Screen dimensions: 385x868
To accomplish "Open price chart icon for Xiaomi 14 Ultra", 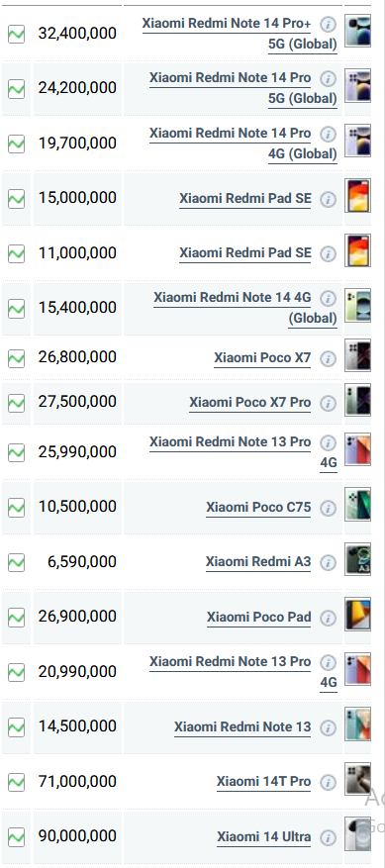I will pos(16,836).
